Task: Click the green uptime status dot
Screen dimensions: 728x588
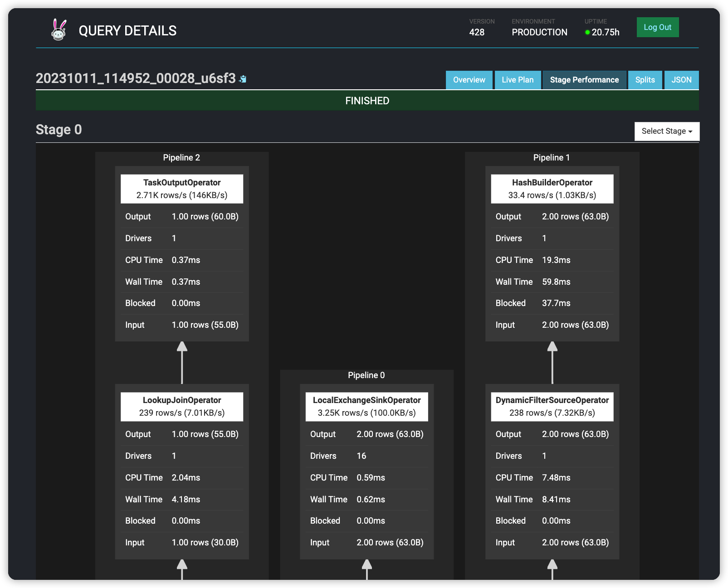Action: tap(587, 32)
